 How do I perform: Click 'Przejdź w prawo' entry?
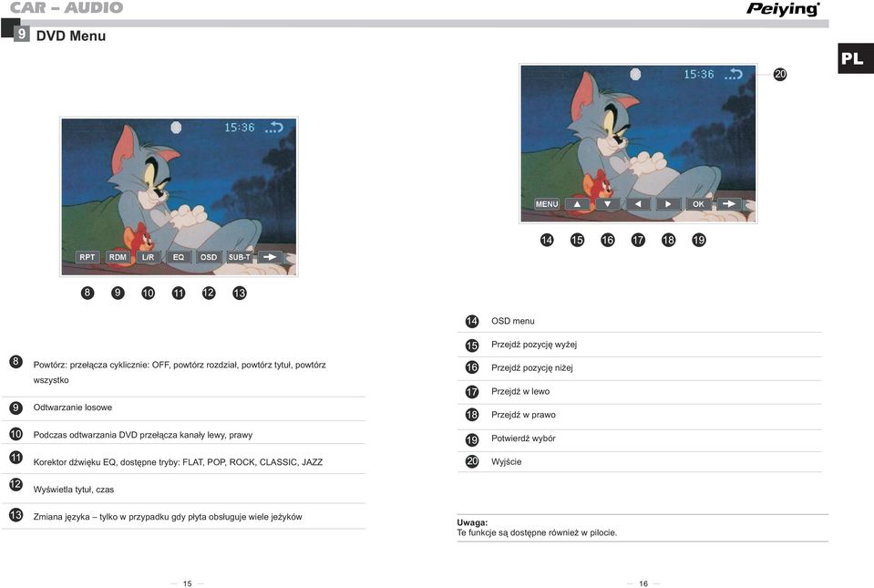click(523, 415)
